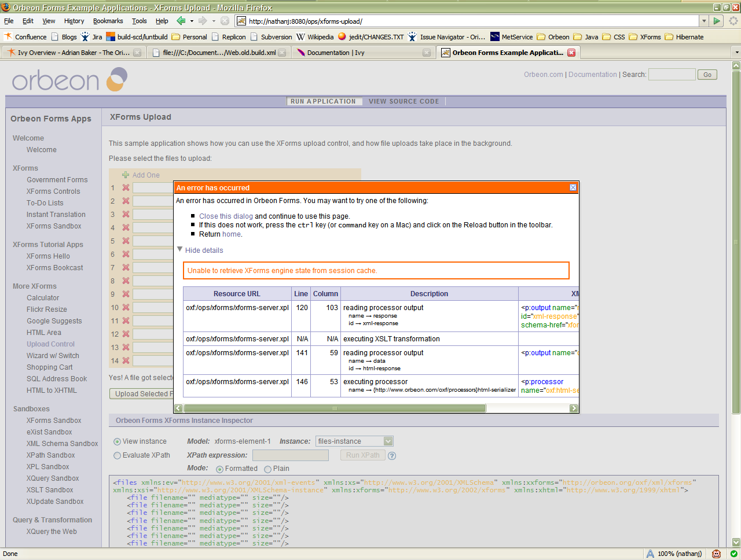Click the Orbeon search input field
This screenshot has width=741, height=560.
(672, 75)
